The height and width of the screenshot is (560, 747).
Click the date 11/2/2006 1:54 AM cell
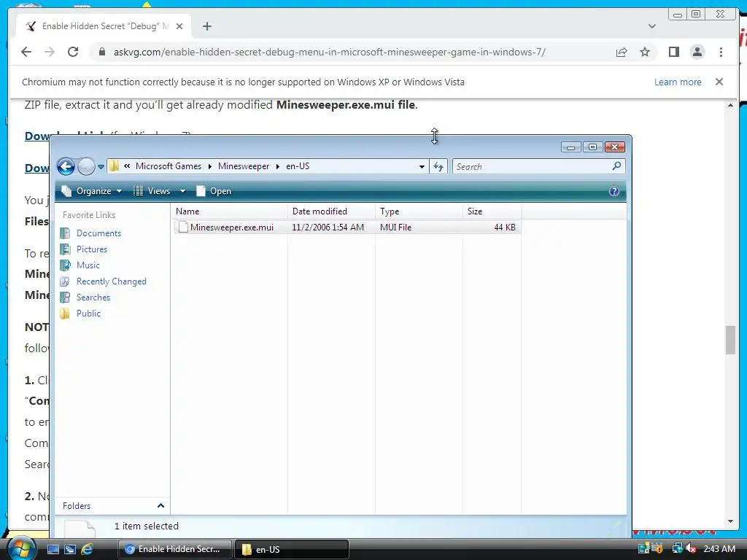point(328,227)
